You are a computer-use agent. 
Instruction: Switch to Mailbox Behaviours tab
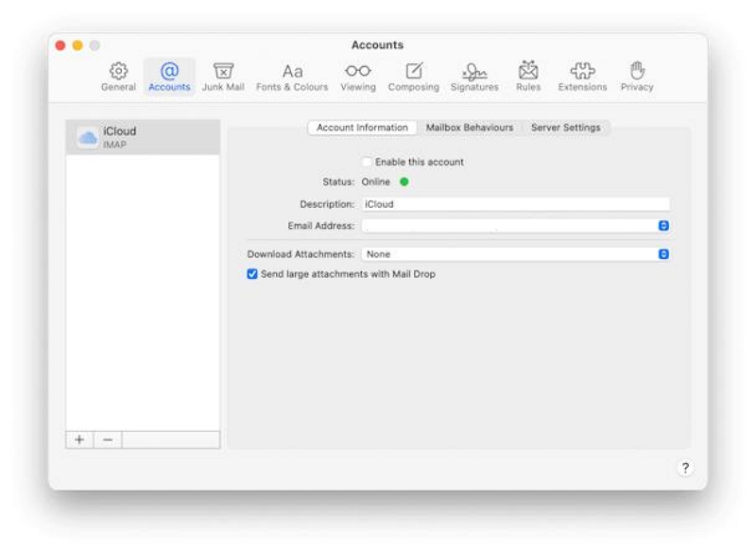click(469, 128)
